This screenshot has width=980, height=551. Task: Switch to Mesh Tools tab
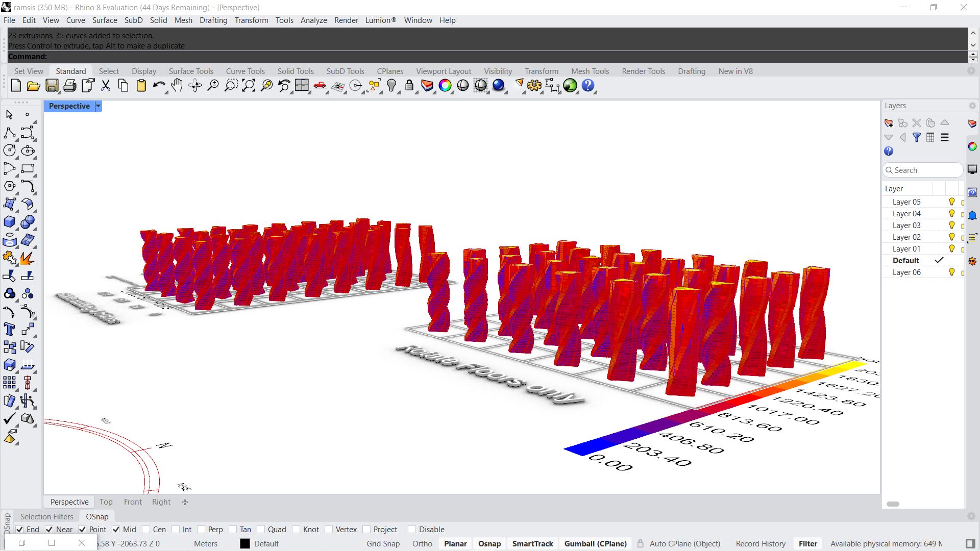click(x=590, y=71)
